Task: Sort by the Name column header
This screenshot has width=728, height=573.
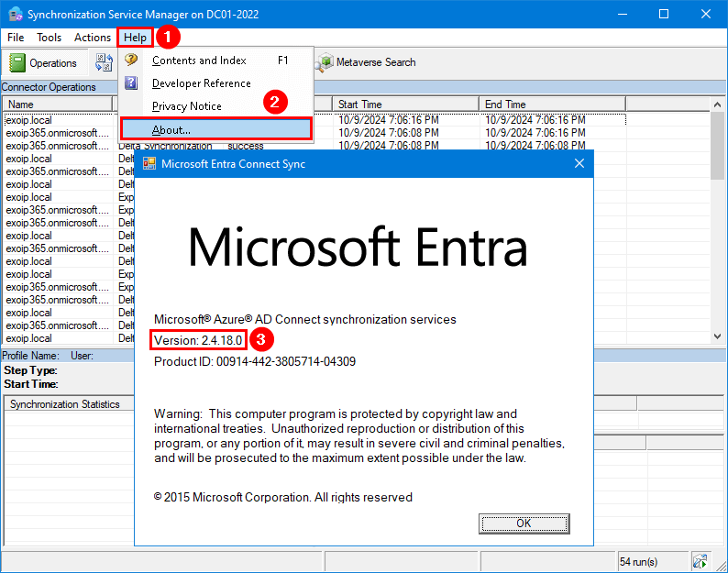Action: point(58,104)
